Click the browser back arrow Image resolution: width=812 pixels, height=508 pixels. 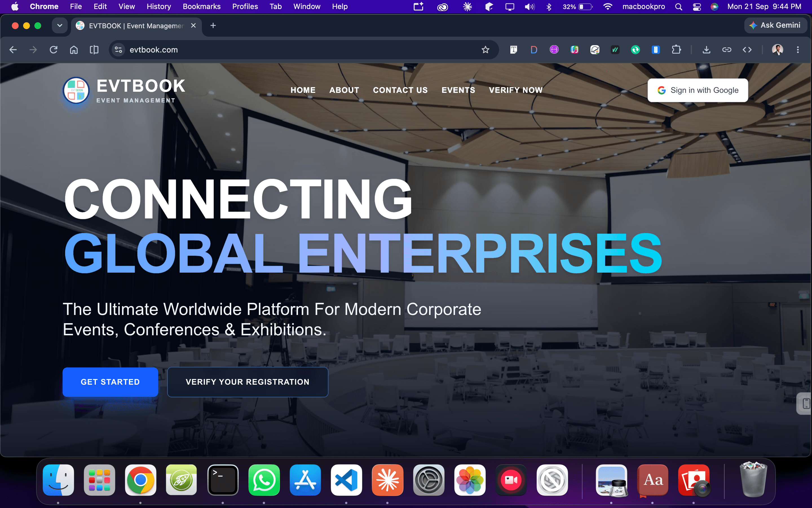click(x=13, y=50)
